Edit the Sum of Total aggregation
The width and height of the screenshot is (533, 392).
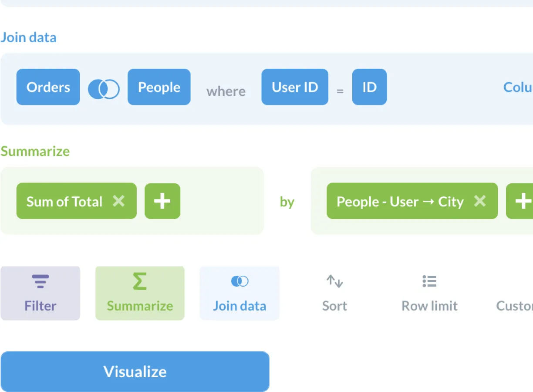click(64, 201)
